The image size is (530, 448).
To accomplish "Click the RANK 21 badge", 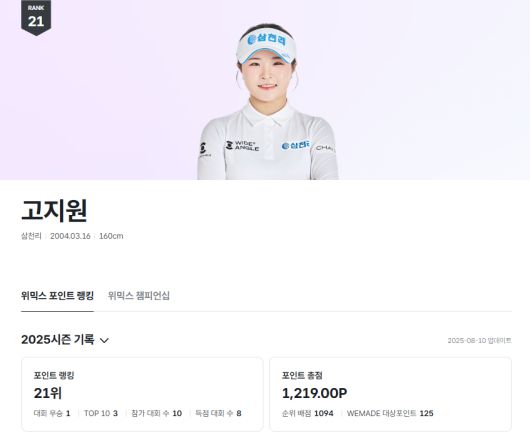I will [36, 17].
